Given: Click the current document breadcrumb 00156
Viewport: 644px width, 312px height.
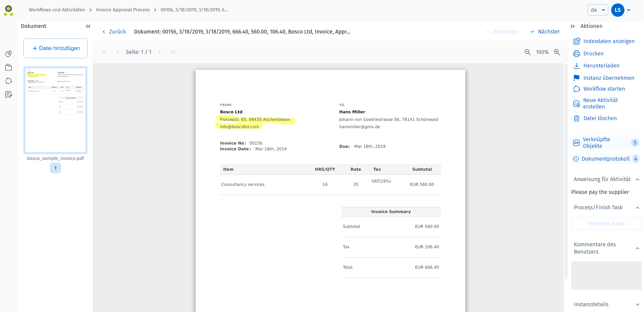Looking at the screenshot, I should (x=194, y=10).
